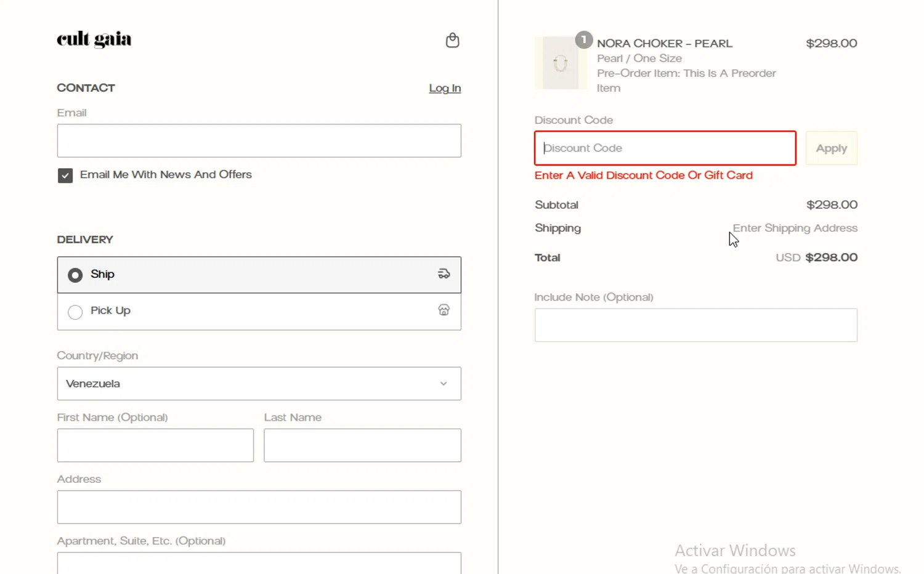Follow the Log In link
This screenshot has width=924, height=574.
[445, 88]
